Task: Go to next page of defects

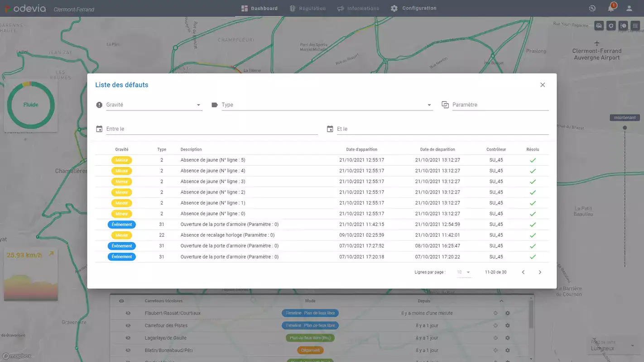Action: 540,272
